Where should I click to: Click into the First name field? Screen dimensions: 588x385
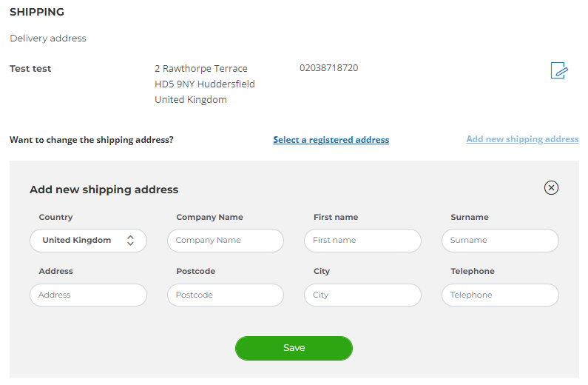362,241
